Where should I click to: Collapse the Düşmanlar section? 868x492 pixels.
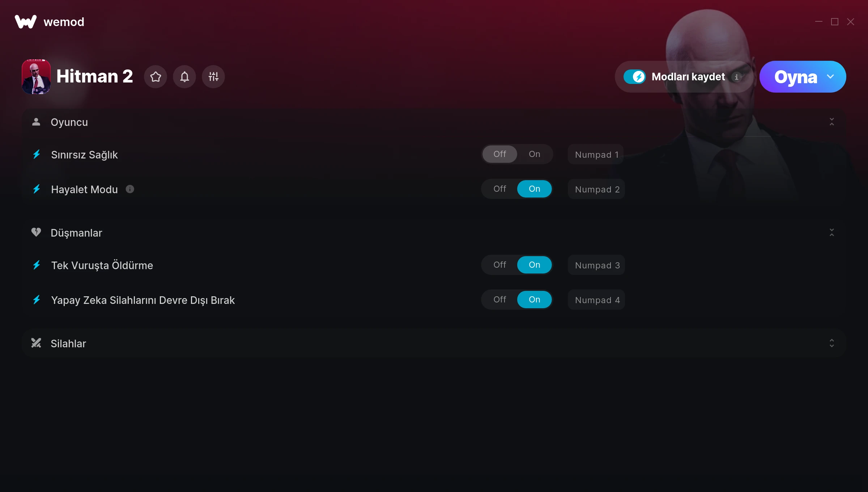point(832,233)
